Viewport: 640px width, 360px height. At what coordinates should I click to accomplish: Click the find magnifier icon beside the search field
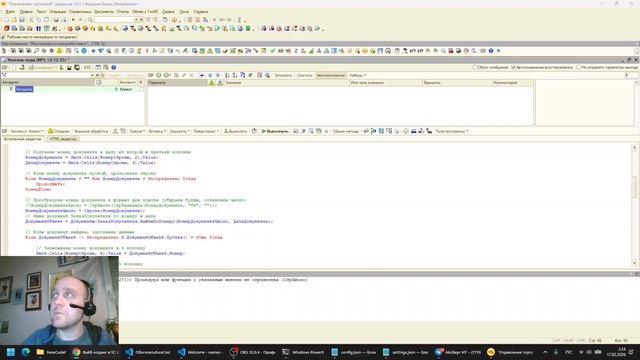pos(90,20)
